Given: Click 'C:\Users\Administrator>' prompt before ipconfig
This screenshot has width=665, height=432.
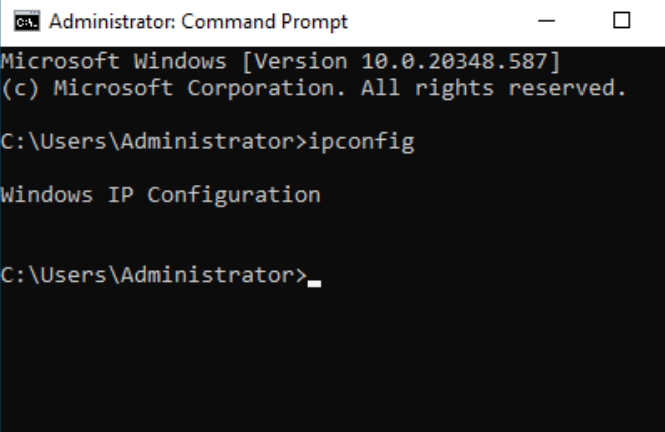Looking at the screenshot, I should tap(154, 142).
